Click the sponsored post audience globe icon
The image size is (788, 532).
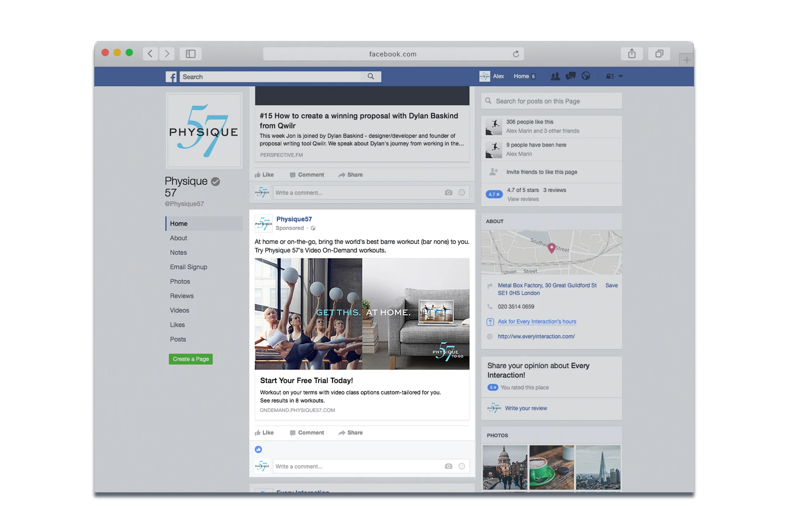(x=313, y=228)
